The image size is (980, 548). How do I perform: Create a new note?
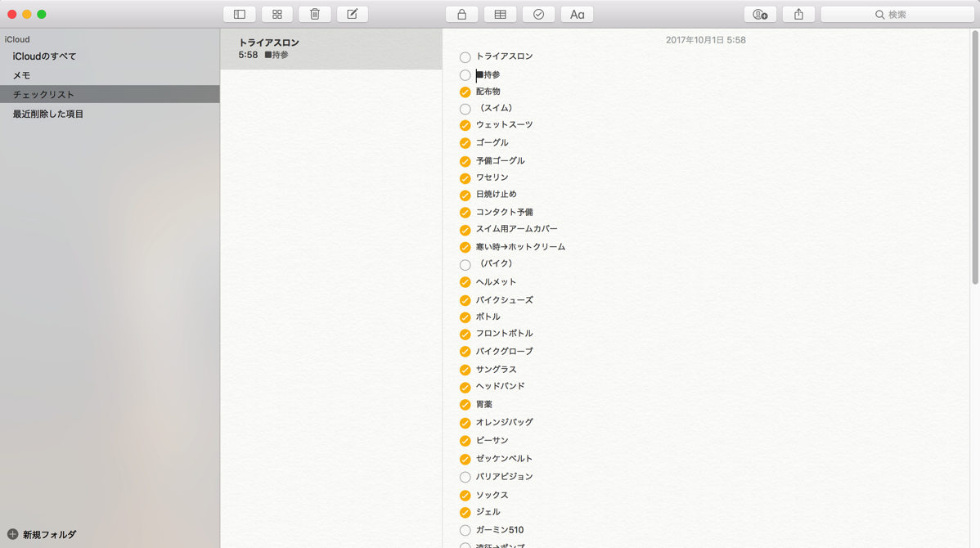(353, 15)
